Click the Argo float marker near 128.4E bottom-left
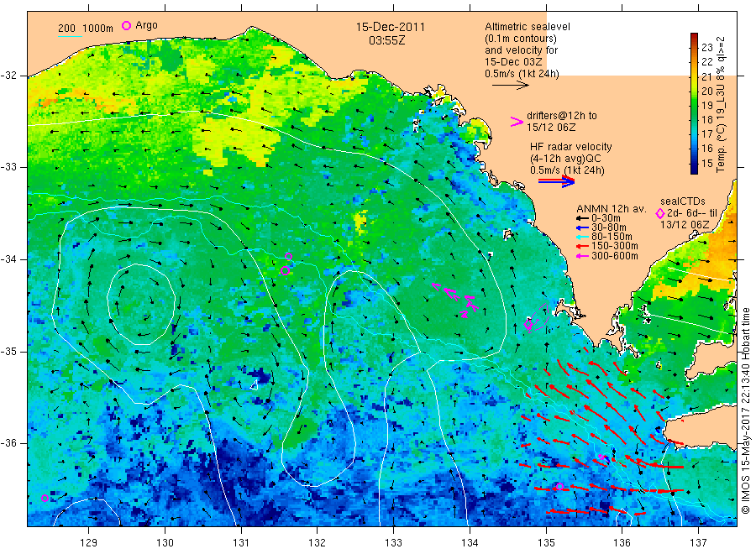 [45, 498]
